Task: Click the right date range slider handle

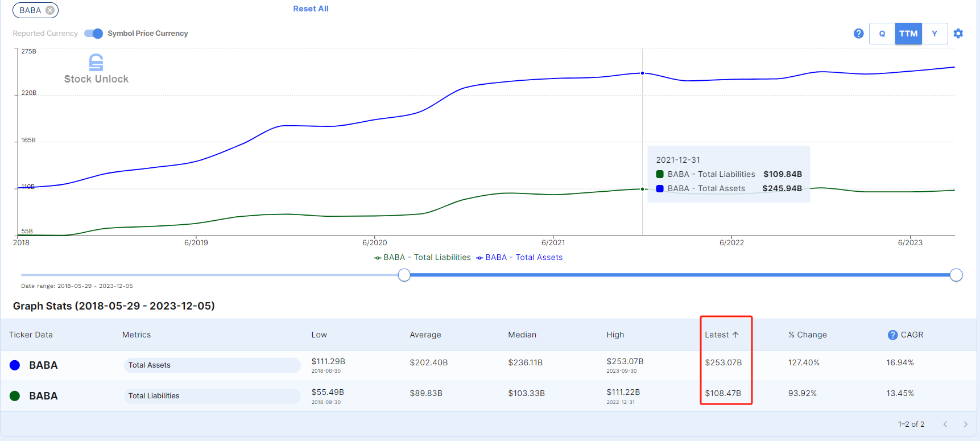Action: pyautogui.click(x=956, y=275)
